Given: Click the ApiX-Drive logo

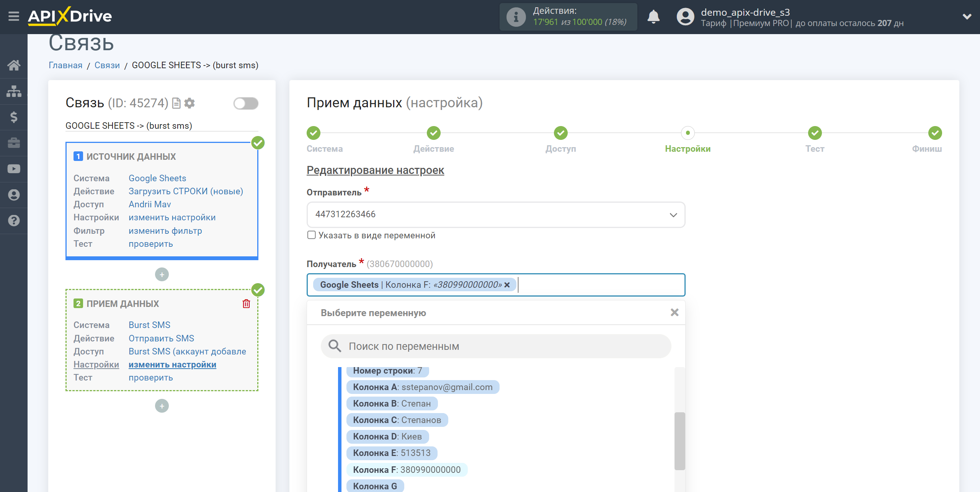Looking at the screenshot, I should [70, 16].
